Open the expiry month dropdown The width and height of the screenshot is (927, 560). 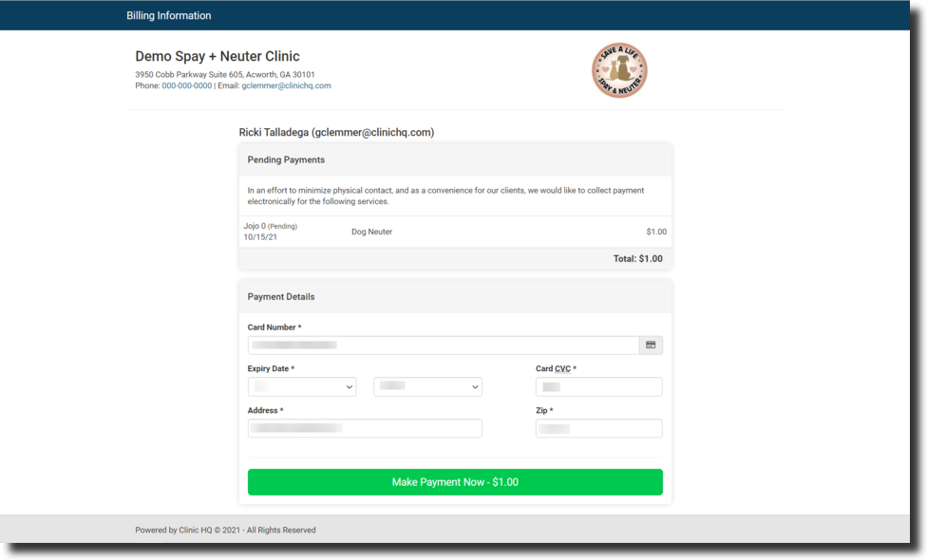(302, 387)
